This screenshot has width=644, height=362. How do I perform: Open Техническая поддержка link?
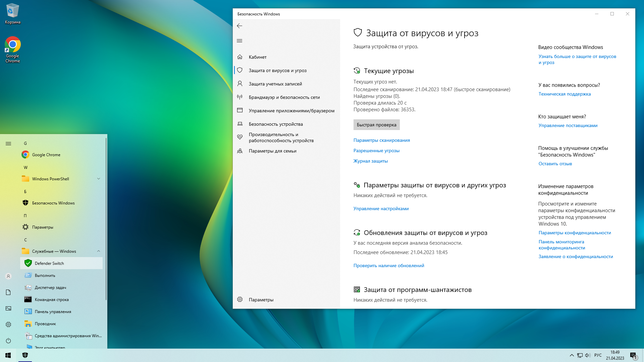pos(565,94)
